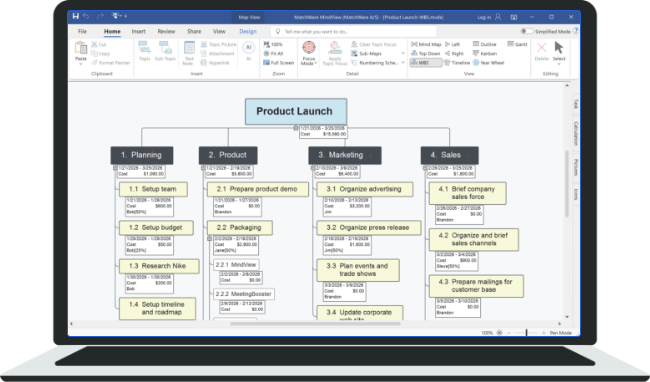Add a Text Note
The height and width of the screenshot is (382, 650).
tap(189, 53)
